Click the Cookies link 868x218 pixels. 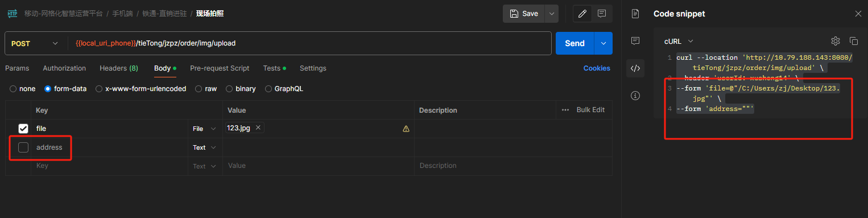tap(597, 68)
